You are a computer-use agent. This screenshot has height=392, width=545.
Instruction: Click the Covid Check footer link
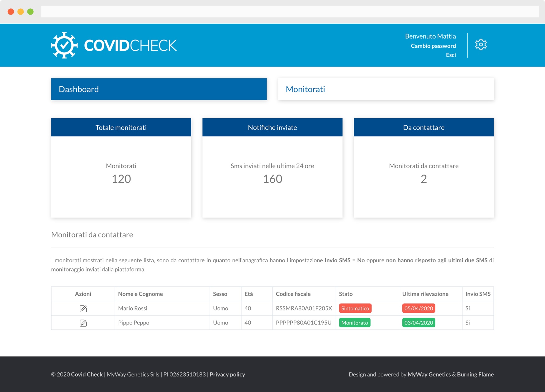click(87, 374)
